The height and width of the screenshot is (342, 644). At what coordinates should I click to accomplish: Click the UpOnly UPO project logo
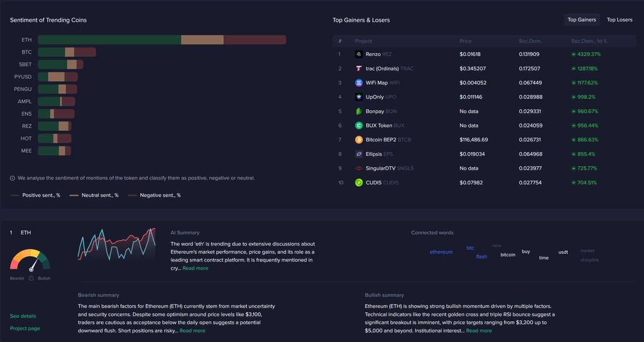pyautogui.click(x=359, y=97)
